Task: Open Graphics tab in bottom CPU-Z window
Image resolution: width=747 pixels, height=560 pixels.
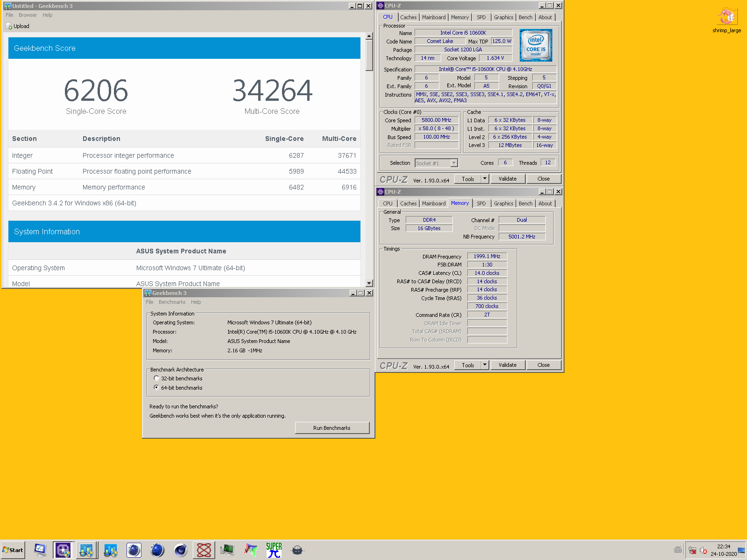Action: click(504, 203)
